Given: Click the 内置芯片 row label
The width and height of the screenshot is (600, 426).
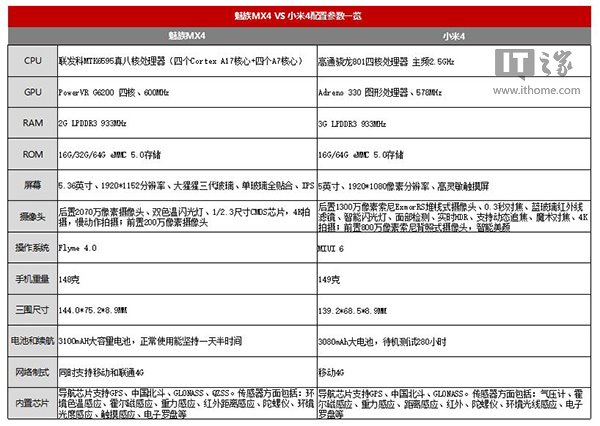Looking at the screenshot, I should [x=33, y=401].
